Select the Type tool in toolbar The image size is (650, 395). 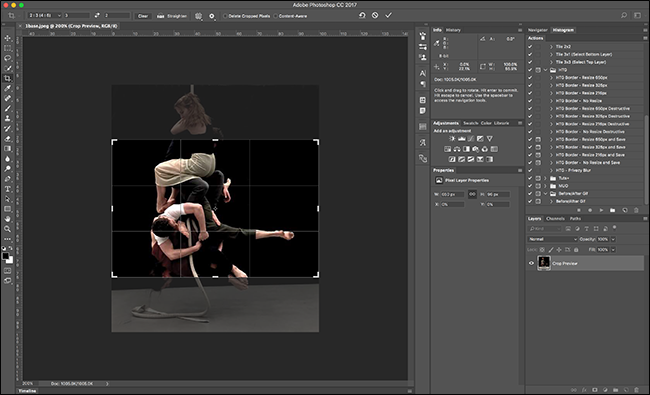coord(7,189)
